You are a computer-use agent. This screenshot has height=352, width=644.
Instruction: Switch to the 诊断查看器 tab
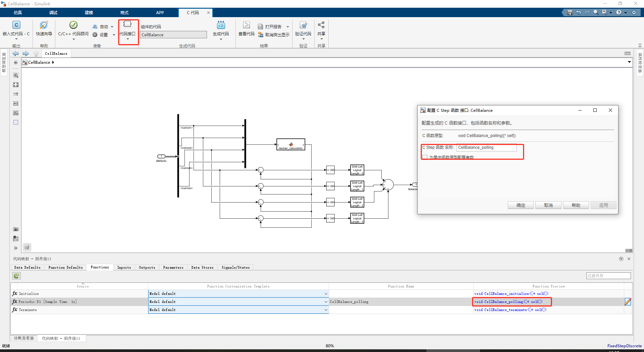tap(23, 338)
